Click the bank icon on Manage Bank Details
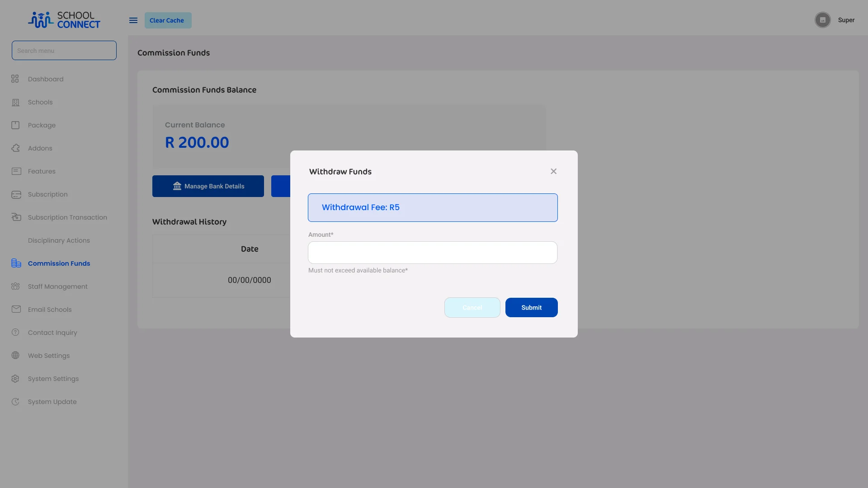Screen dimensions: 868x488 177,186
